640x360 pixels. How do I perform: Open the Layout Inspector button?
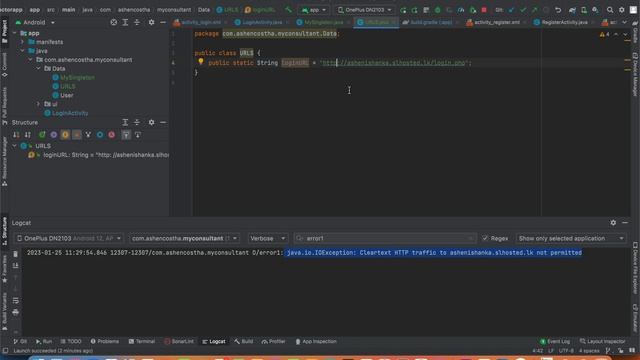(602, 341)
